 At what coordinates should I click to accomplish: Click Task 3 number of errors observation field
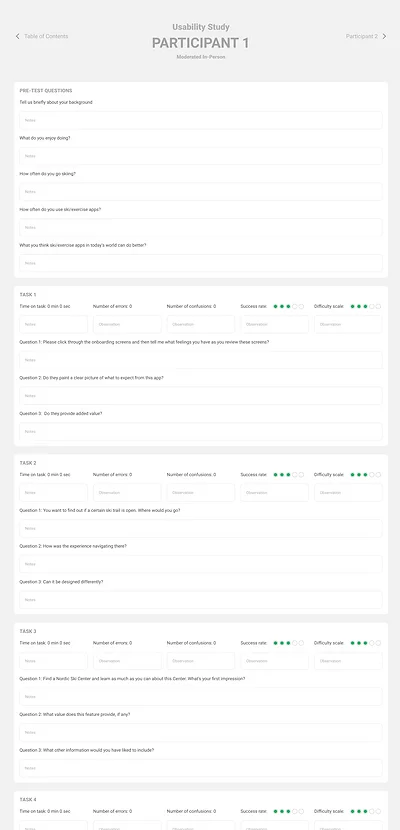(x=127, y=661)
